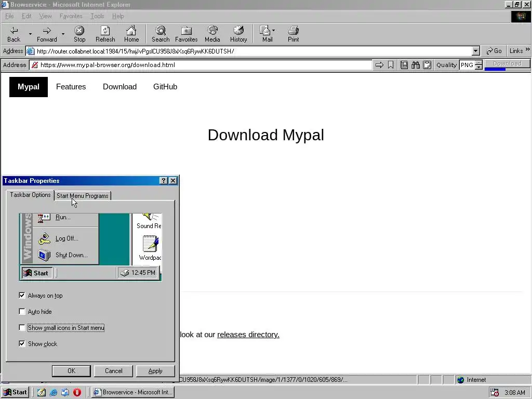Click the Refresh toolbar icon
This screenshot has width=532, height=399.
105,31
